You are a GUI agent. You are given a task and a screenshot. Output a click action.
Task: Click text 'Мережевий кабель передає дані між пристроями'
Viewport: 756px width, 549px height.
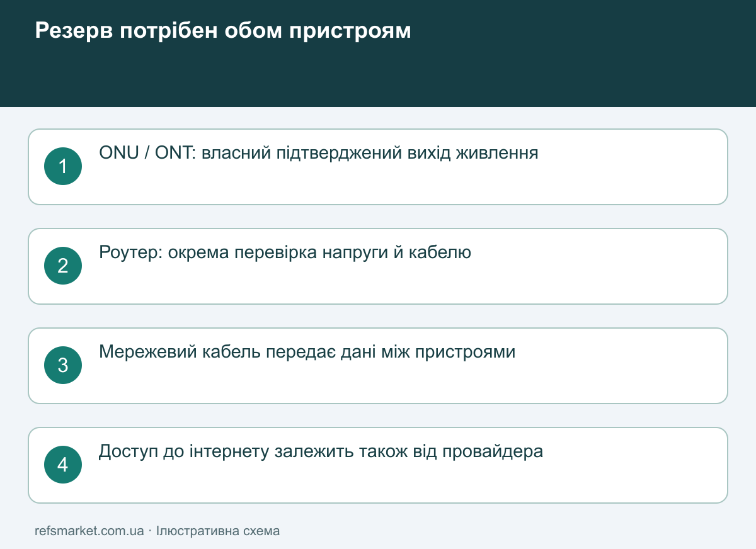[x=307, y=352]
